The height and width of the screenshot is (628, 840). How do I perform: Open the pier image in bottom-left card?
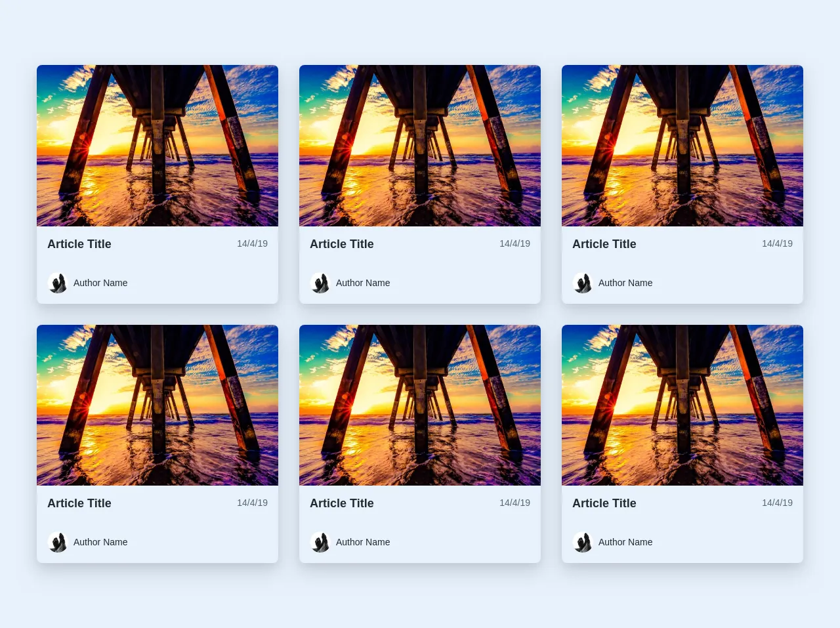pos(157,405)
